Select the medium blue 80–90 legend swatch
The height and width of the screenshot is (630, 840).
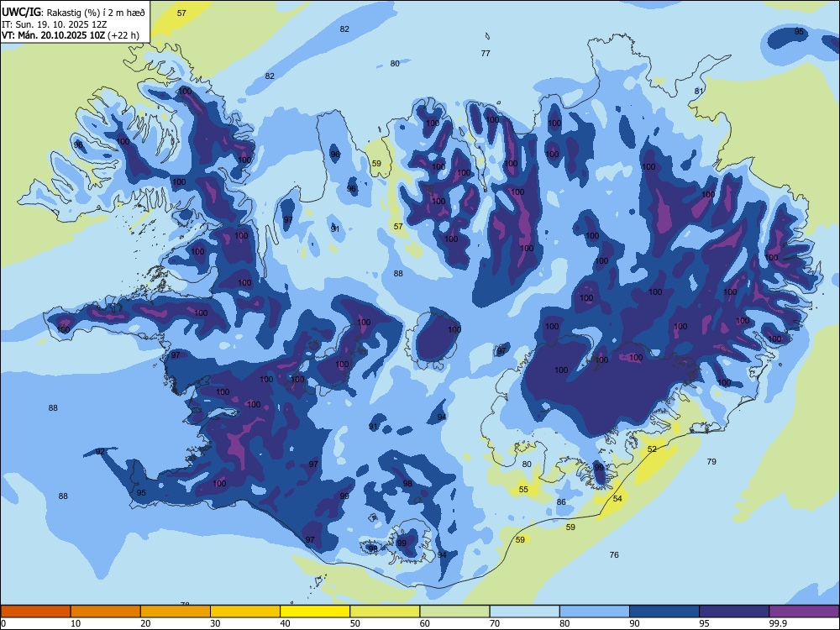tap(594, 612)
